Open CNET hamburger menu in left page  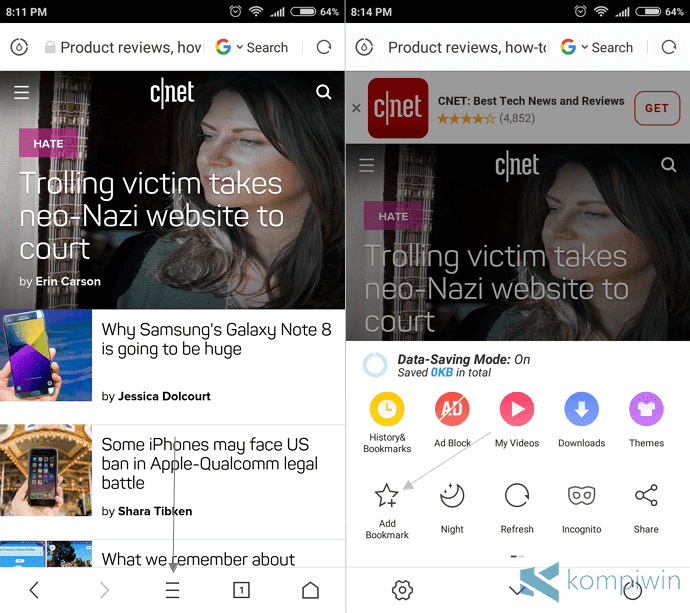coord(22,92)
